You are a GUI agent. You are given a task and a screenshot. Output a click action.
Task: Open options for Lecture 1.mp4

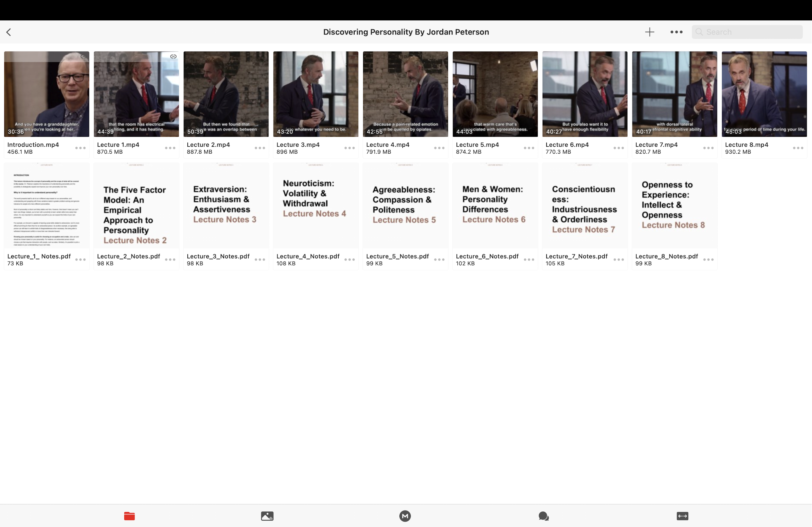point(170,148)
